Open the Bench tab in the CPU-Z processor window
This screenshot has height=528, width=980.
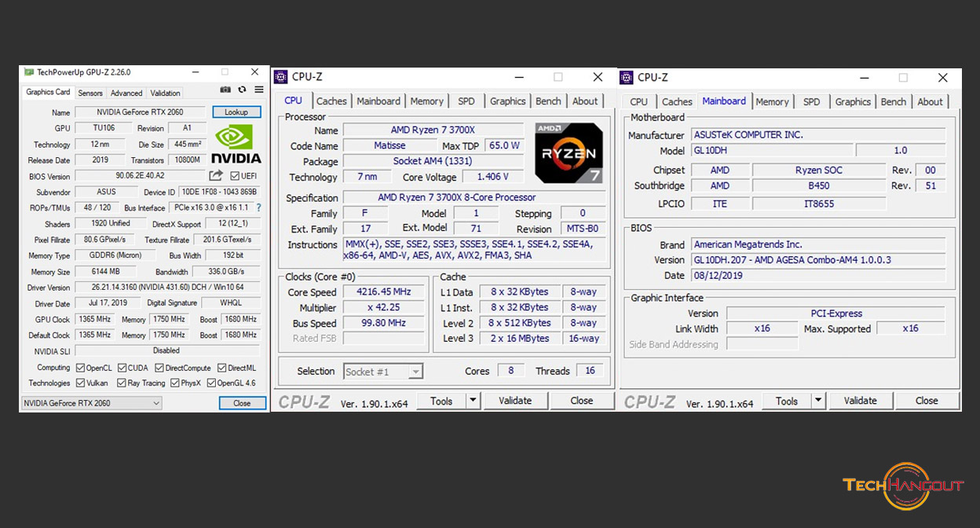point(548,101)
